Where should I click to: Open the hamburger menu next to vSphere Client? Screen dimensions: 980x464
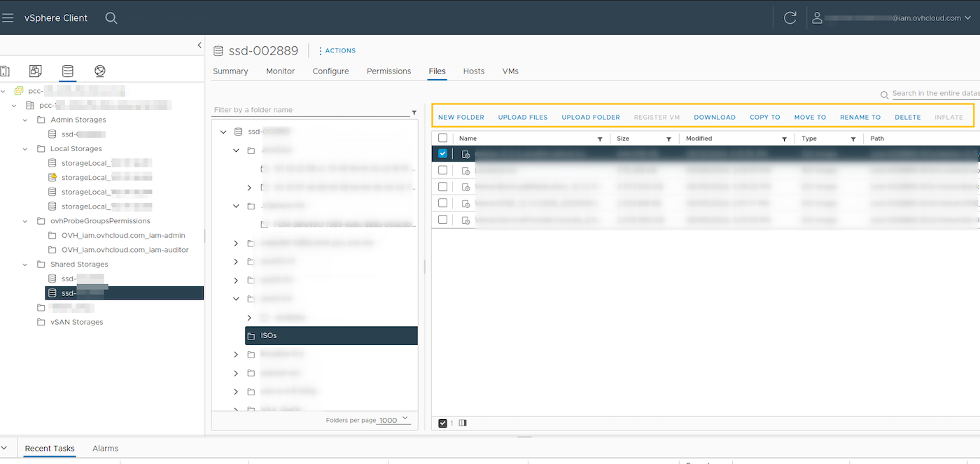pyautogui.click(x=8, y=17)
